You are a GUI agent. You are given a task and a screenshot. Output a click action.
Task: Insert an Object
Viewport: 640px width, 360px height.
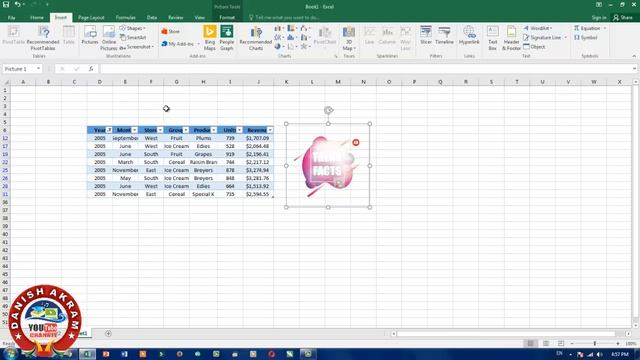[534, 47]
